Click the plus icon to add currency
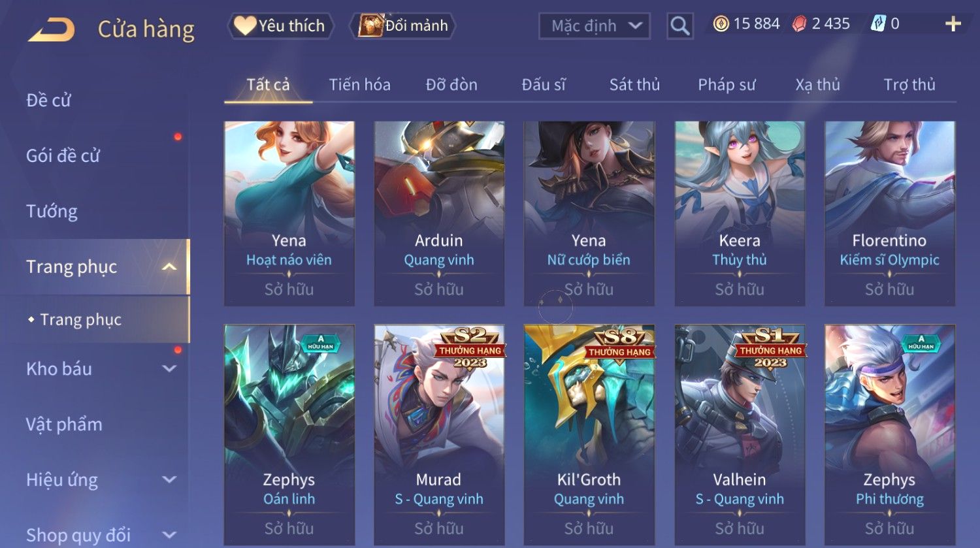The image size is (980, 548). pyautogui.click(x=953, y=24)
